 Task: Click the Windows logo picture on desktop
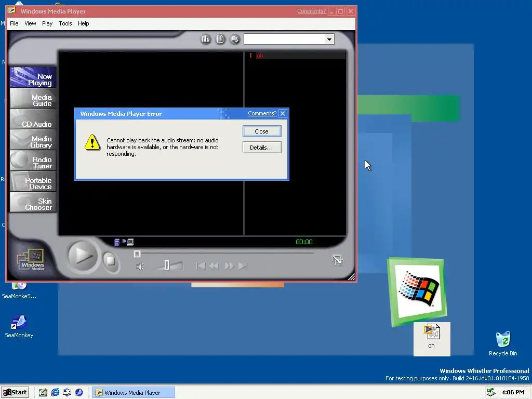(417, 292)
